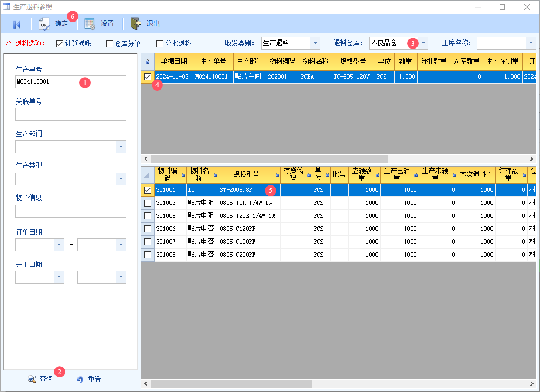Click lock icon in 物料编码 lower column header
540x392 pixels.
click(183, 175)
